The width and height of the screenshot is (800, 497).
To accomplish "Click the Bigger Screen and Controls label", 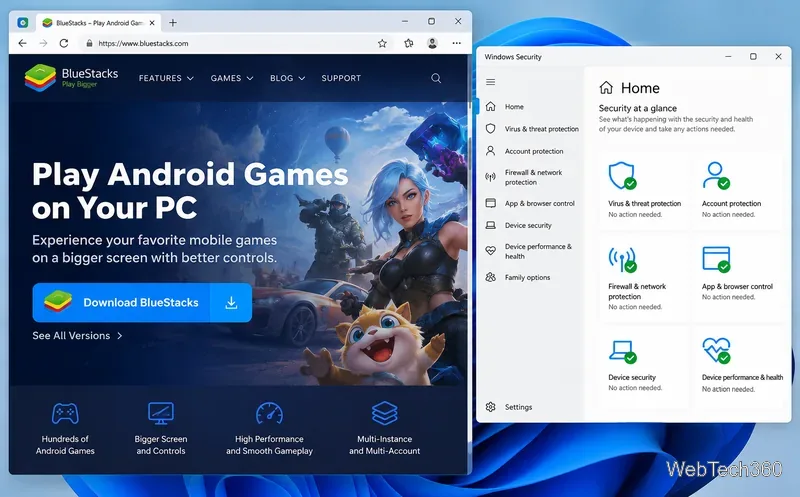I will click(x=161, y=445).
